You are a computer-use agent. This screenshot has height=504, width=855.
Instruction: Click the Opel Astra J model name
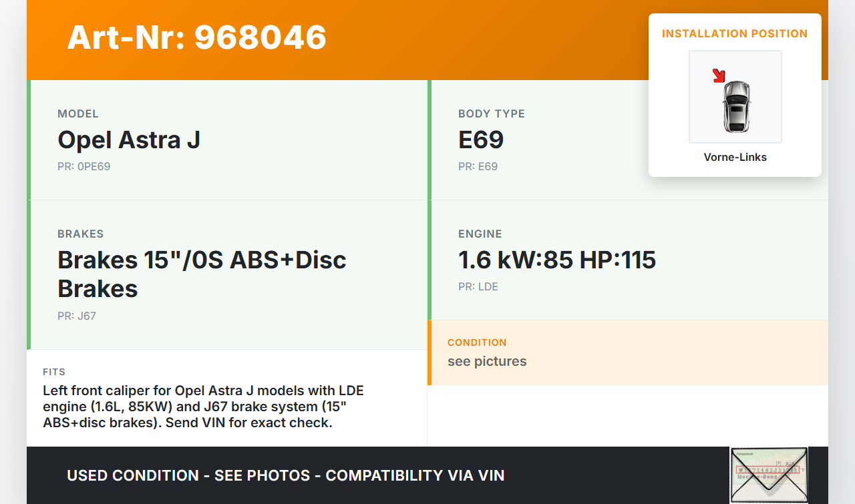click(x=129, y=140)
